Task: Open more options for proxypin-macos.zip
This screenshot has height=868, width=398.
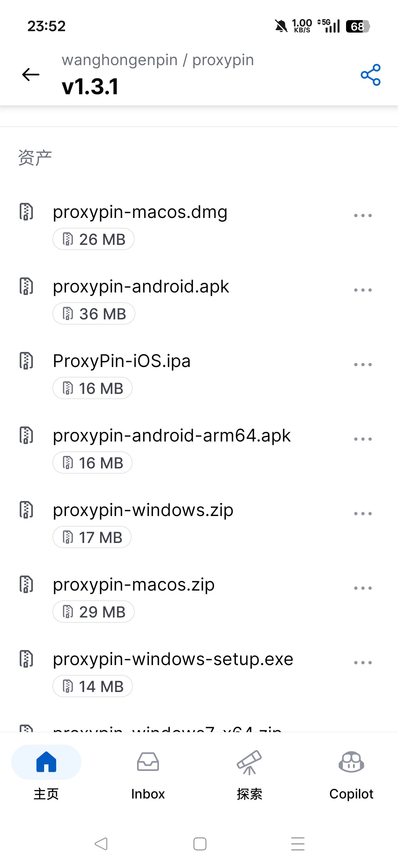Action: coord(363,588)
